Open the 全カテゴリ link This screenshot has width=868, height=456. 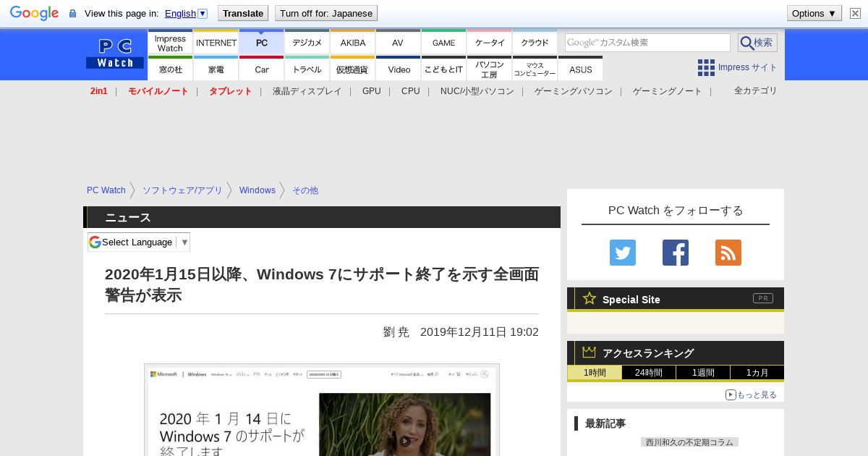755,90
